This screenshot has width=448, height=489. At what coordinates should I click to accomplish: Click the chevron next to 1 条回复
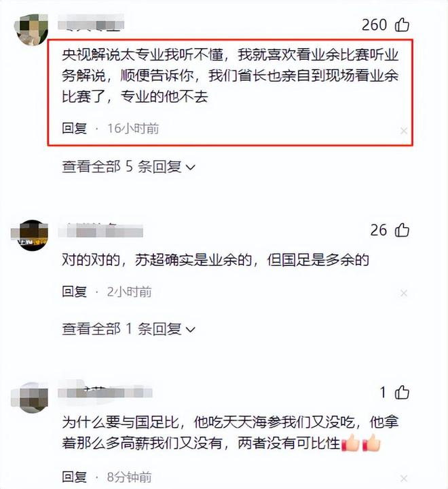[191, 330]
